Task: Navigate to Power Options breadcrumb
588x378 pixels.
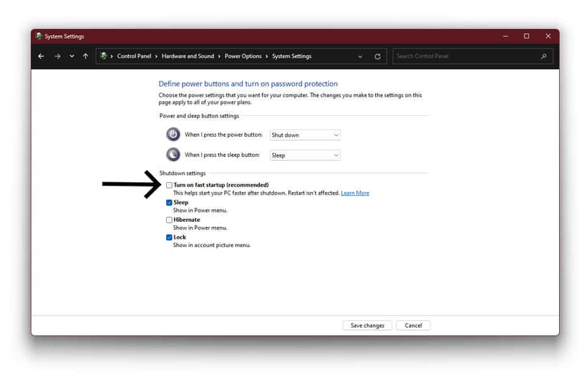Action: [243, 56]
